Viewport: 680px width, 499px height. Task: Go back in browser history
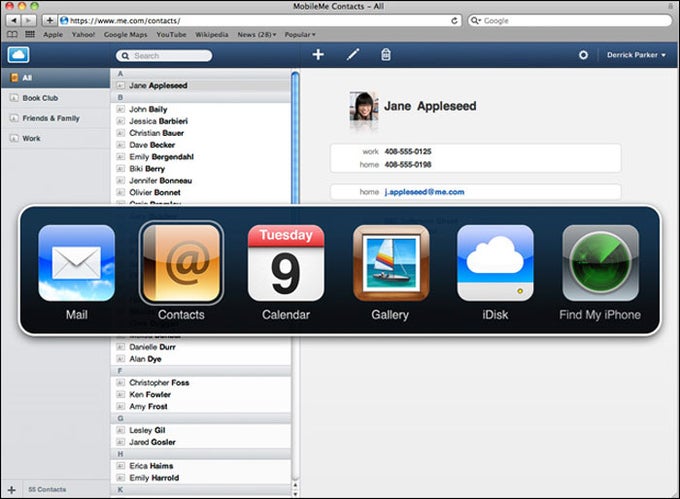click(x=14, y=20)
